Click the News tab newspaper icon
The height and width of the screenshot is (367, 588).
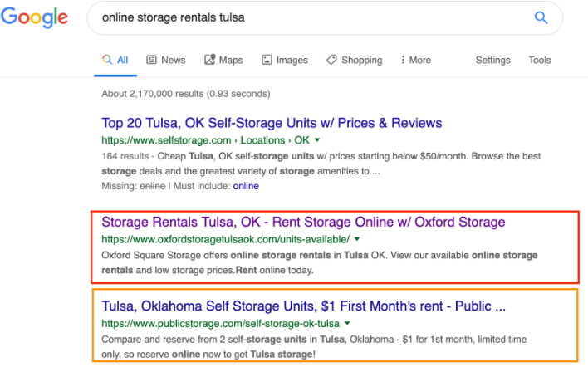(151, 60)
